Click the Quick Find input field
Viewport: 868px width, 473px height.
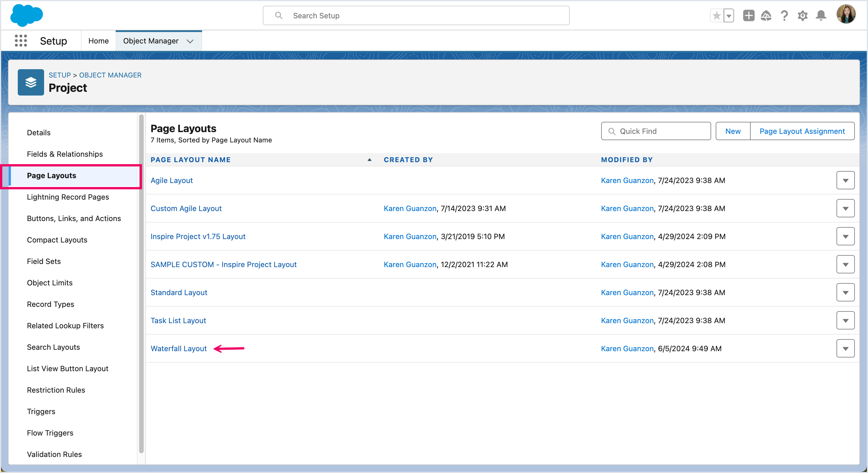coord(656,131)
